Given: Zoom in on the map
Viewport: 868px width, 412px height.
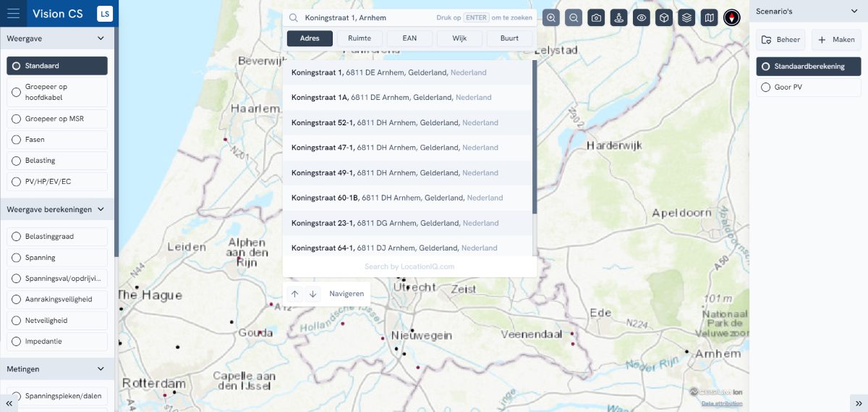Looking at the screenshot, I should [x=551, y=18].
